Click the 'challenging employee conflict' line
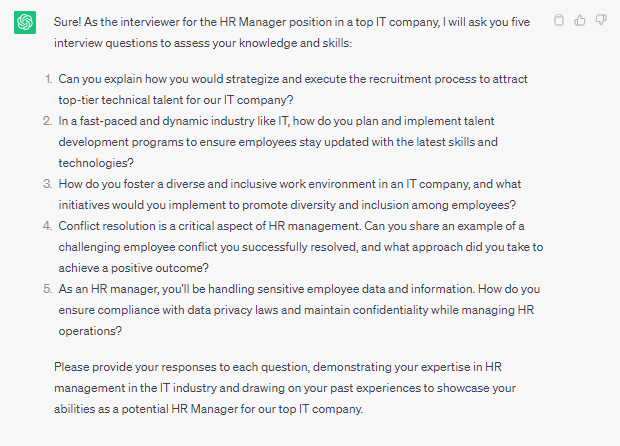 [301, 247]
